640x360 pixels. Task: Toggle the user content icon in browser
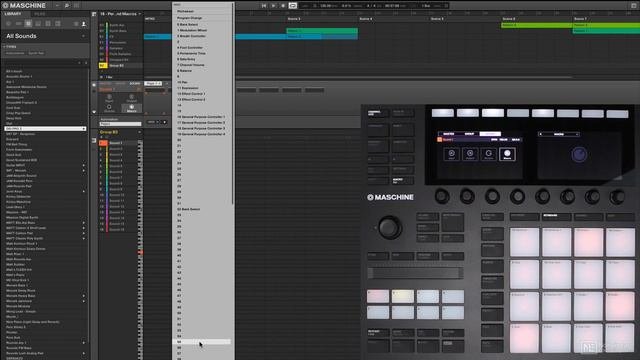click(x=84, y=24)
